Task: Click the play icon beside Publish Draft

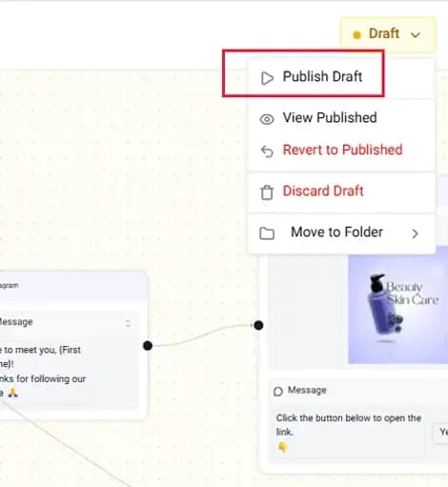Action: point(267,78)
